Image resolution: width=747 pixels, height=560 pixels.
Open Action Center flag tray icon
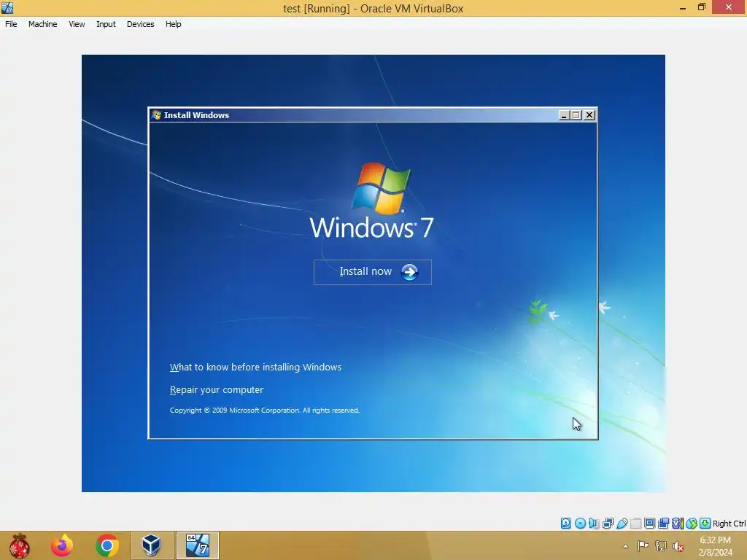(x=643, y=546)
